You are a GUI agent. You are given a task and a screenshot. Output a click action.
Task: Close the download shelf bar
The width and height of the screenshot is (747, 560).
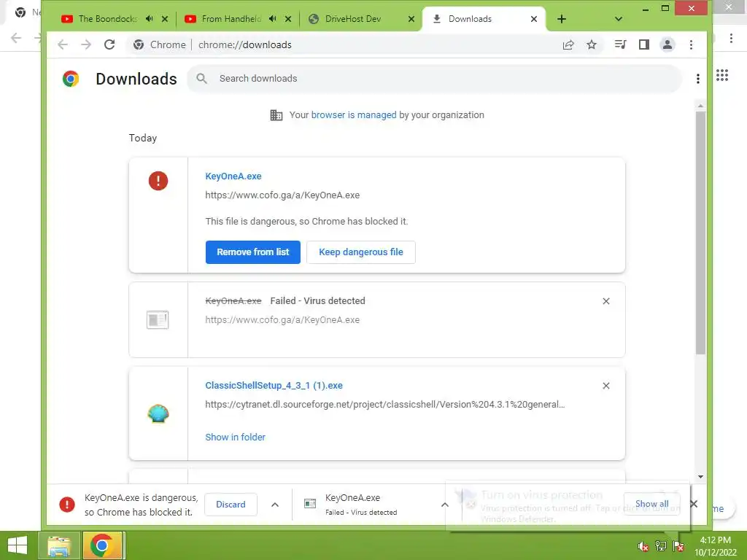pos(694,504)
